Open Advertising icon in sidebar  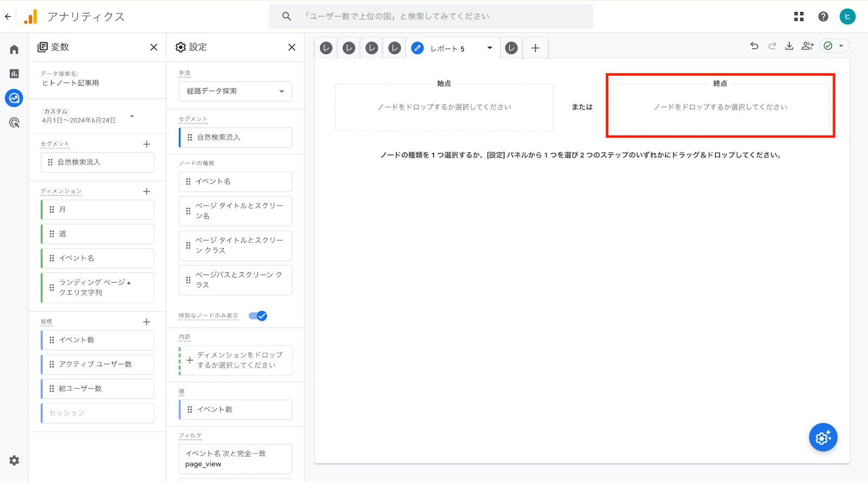coord(14,123)
